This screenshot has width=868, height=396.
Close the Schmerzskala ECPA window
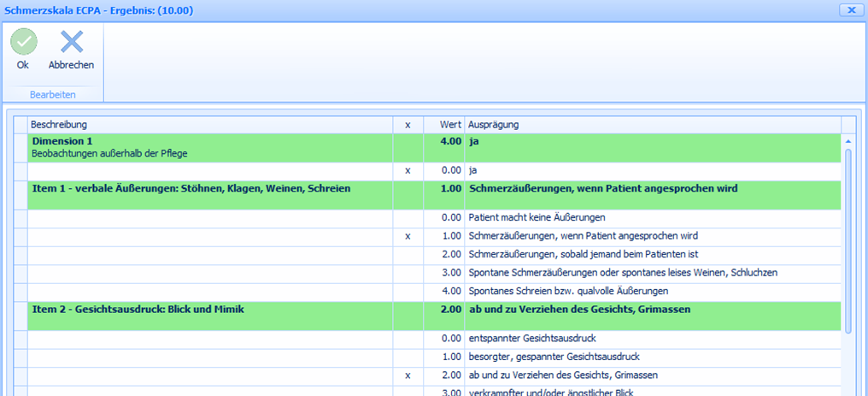click(x=848, y=9)
